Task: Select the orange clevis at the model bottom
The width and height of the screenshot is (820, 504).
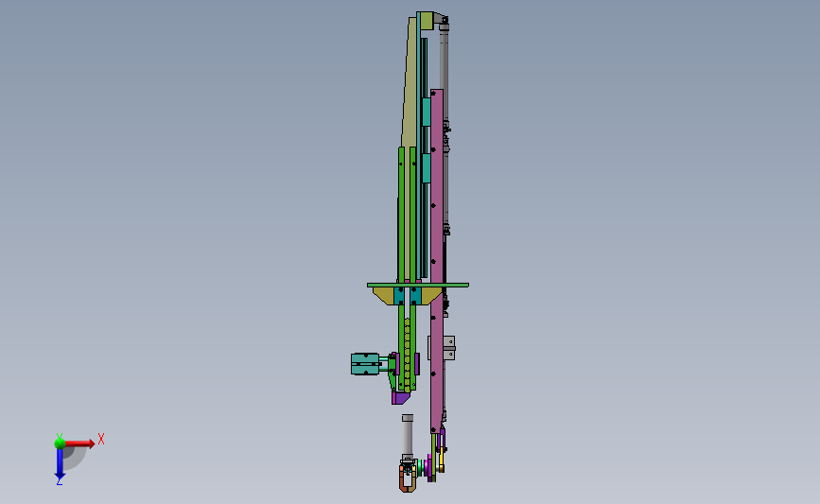Action: tap(408, 478)
